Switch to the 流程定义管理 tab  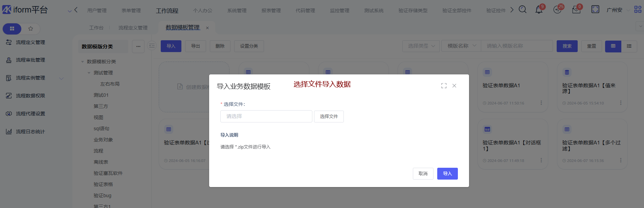pyautogui.click(x=133, y=28)
